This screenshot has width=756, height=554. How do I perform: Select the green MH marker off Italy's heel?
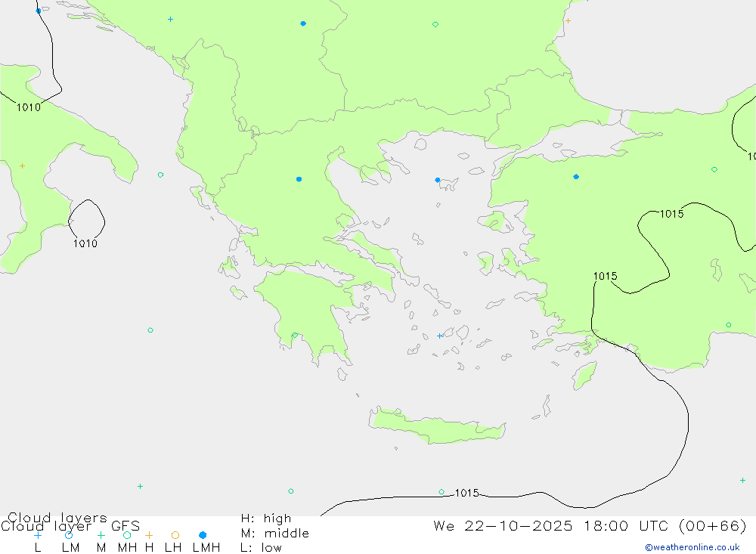click(160, 175)
